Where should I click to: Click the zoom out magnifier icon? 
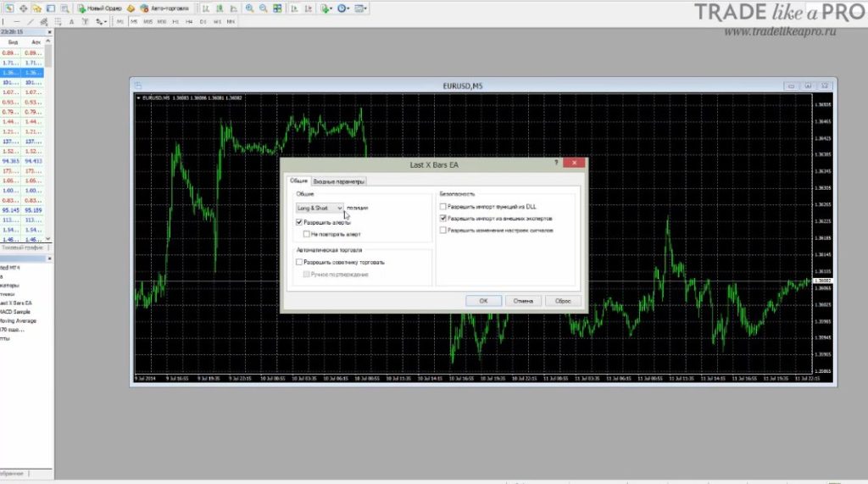click(264, 8)
